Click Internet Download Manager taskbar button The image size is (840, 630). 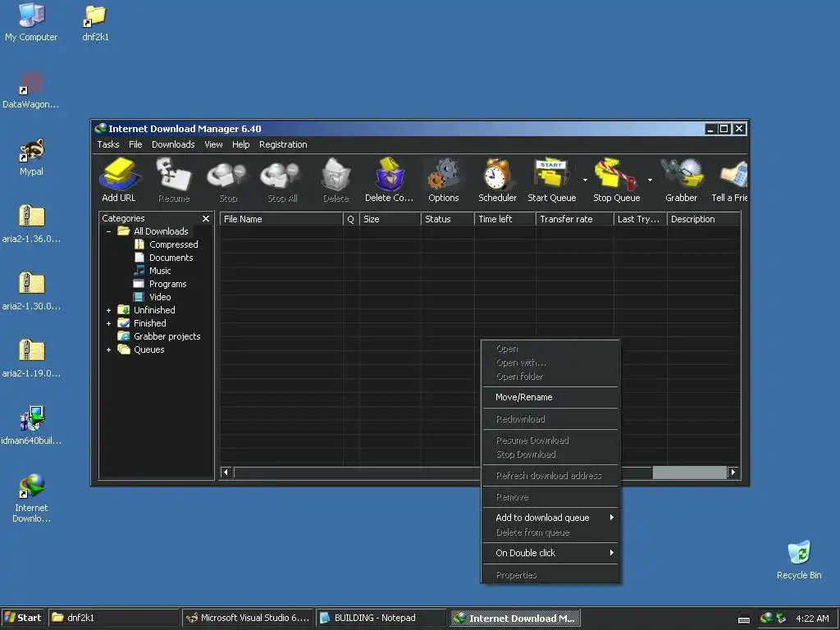[x=515, y=618]
